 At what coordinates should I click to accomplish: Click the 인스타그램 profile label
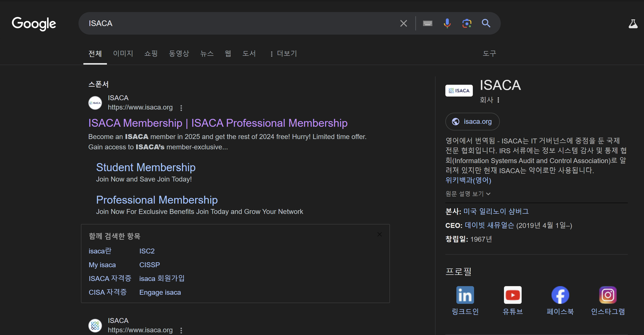(x=608, y=311)
